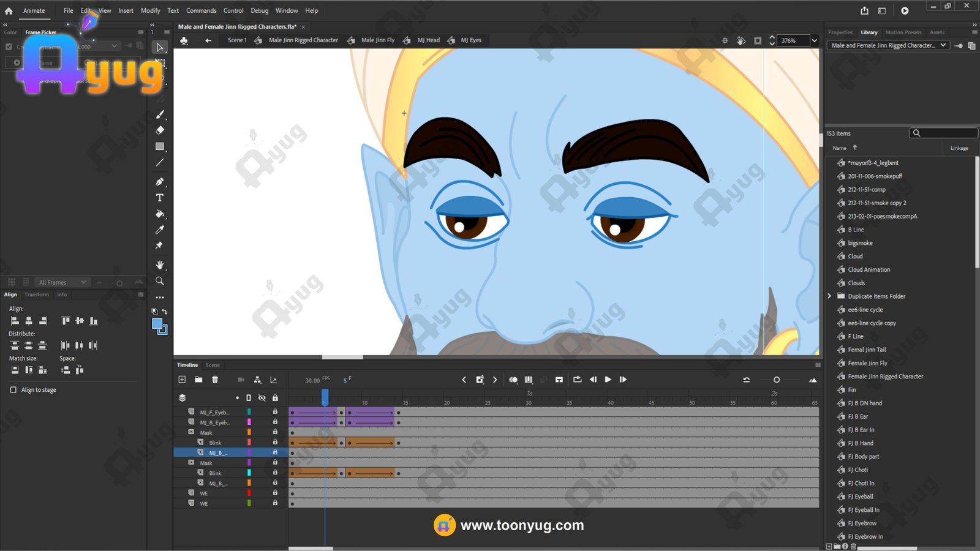Unlock the upper Blink layer
This screenshot has width=980, height=551.
click(x=275, y=442)
